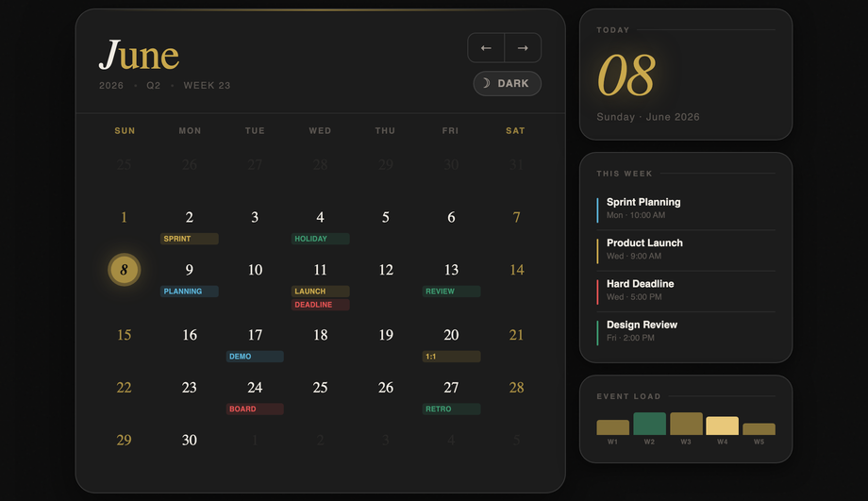Open the PLANNING event on June 9
Screen dimensions: 868x501
tap(190, 292)
